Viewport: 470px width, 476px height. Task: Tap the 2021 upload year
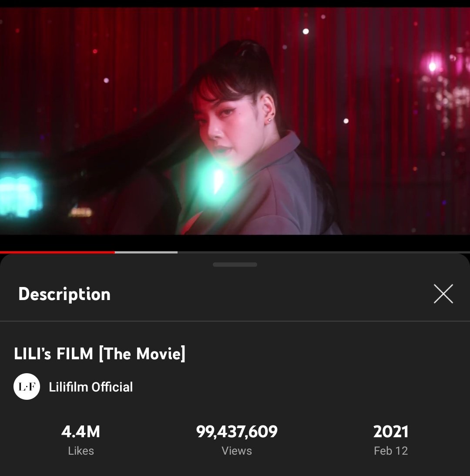pos(390,432)
